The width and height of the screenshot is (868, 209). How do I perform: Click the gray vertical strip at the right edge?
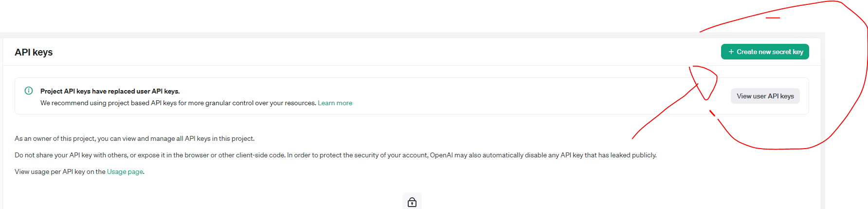(x=823, y=122)
